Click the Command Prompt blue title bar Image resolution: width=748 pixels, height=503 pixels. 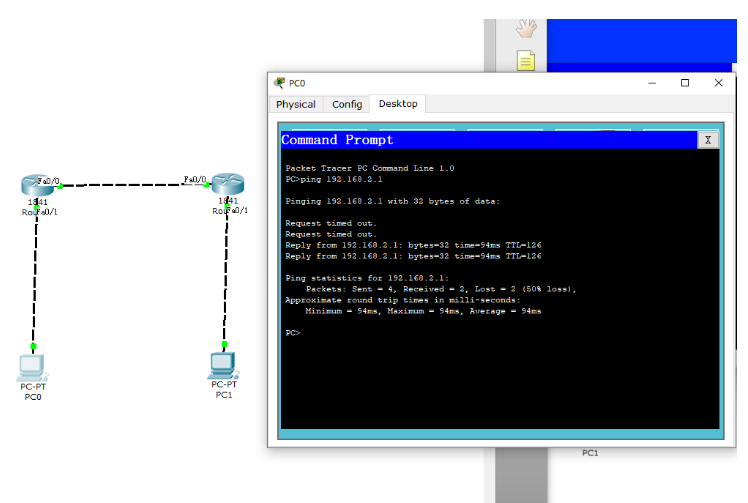tap(480, 140)
